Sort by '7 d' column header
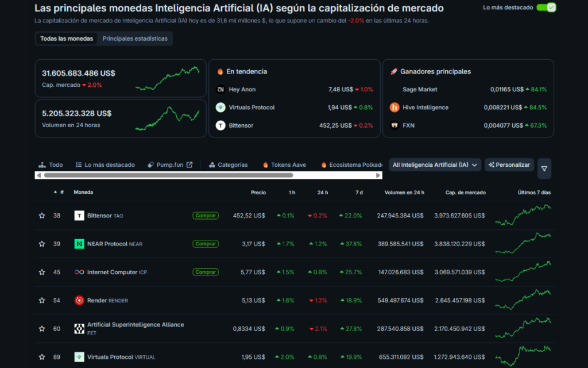The height and width of the screenshot is (368, 588). [x=359, y=193]
